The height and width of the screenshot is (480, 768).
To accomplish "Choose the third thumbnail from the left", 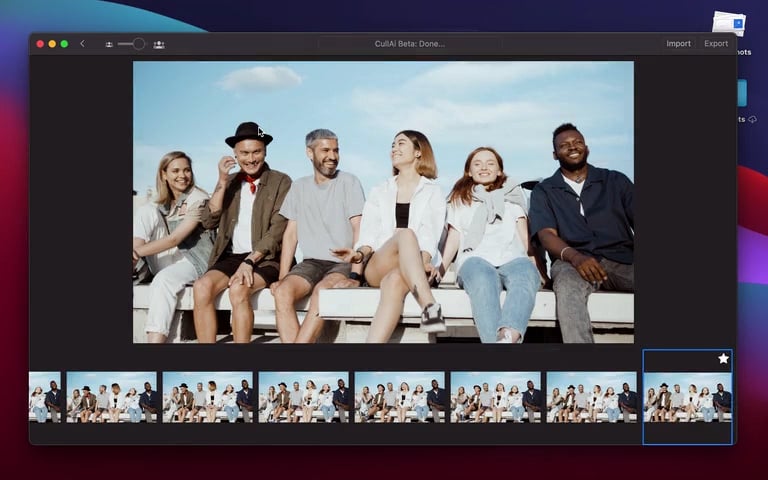I will pos(207,398).
